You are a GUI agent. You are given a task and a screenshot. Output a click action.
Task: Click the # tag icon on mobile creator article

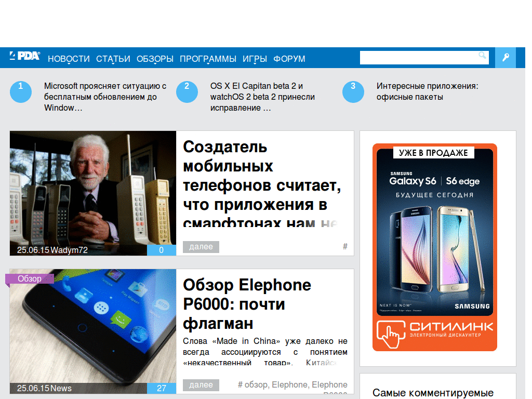point(345,246)
